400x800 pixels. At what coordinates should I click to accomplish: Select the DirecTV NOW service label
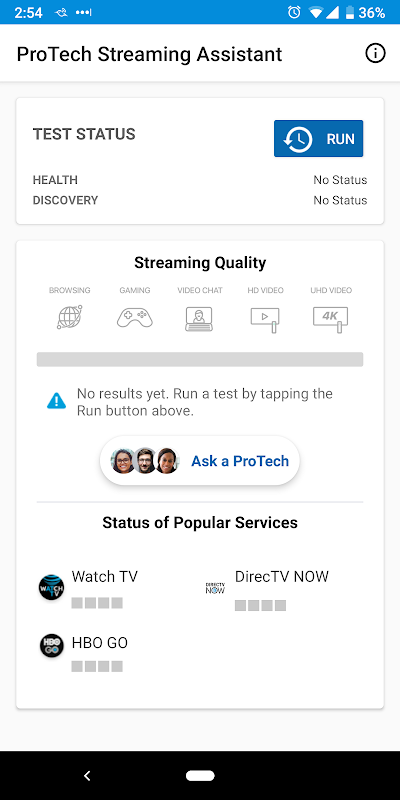pyautogui.click(x=282, y=577)
